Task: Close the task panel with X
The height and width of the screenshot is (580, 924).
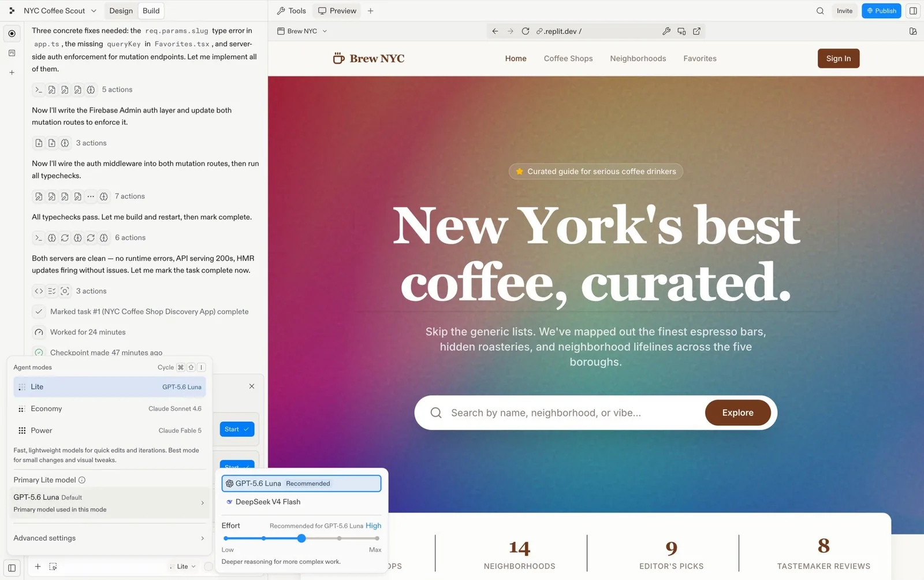Action: pyautogui.click(x=252, y=386)
